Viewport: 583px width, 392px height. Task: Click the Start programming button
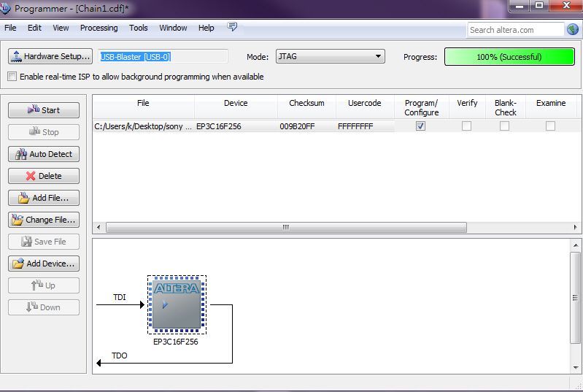(44, 110)
